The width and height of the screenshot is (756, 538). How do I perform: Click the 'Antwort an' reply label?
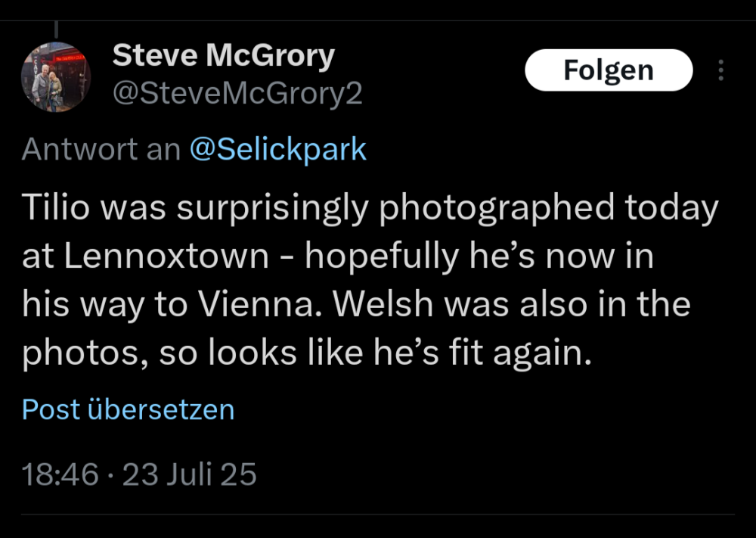(101, 149)
